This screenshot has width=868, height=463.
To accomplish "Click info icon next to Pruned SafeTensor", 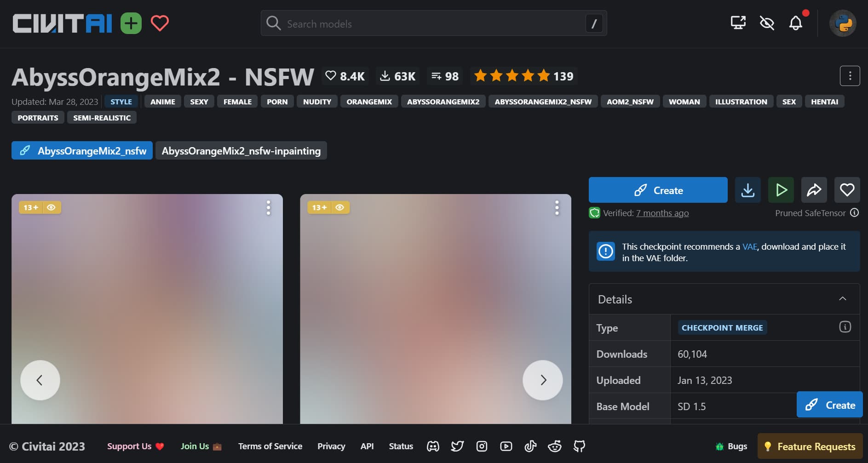I will click(854, 212).
